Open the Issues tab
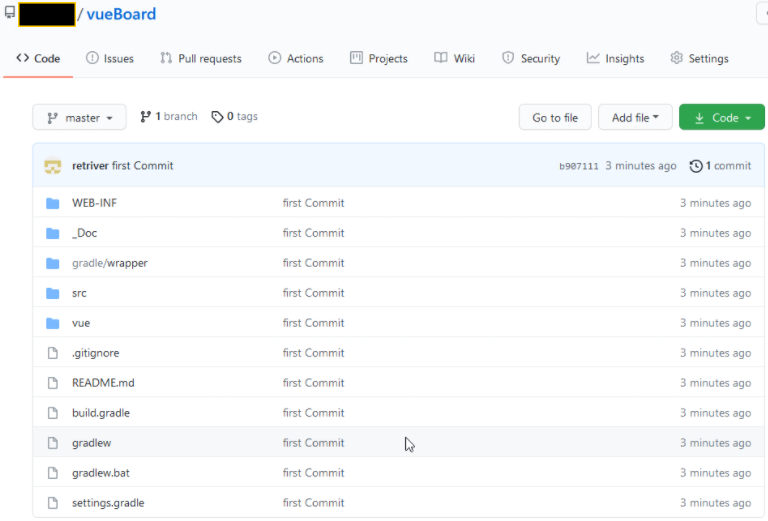Viewport: 768px width, 521px height. point(110,58)
